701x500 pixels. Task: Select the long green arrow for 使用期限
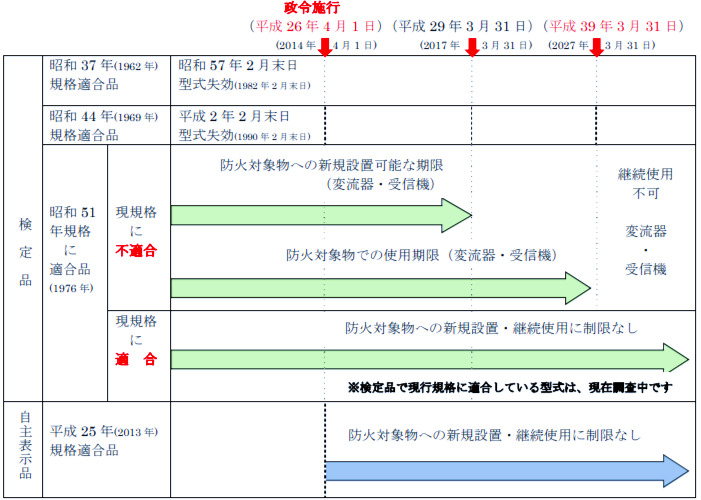381,288
